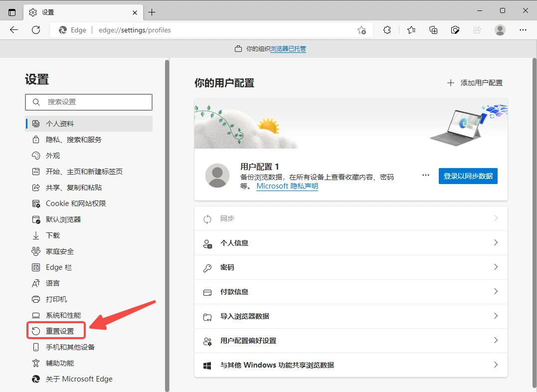Refresh the current page
The height and width of the screenshot is (392, 537).
pos(35,30)
